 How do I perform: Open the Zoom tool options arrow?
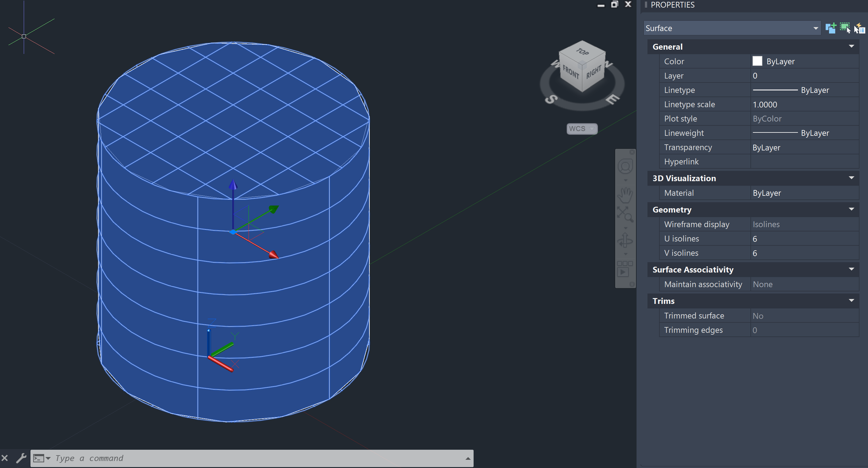[625, 227]
